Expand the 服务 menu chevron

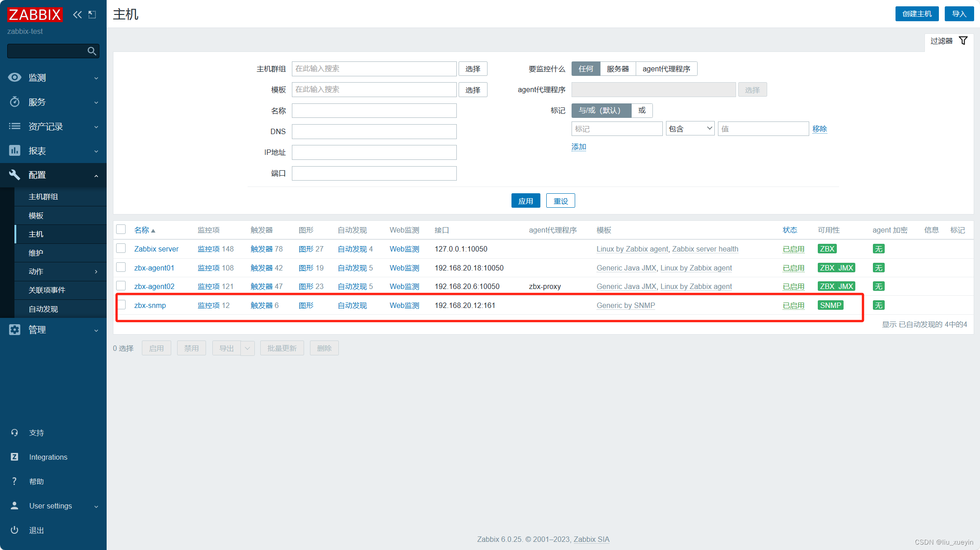(96, 102)
